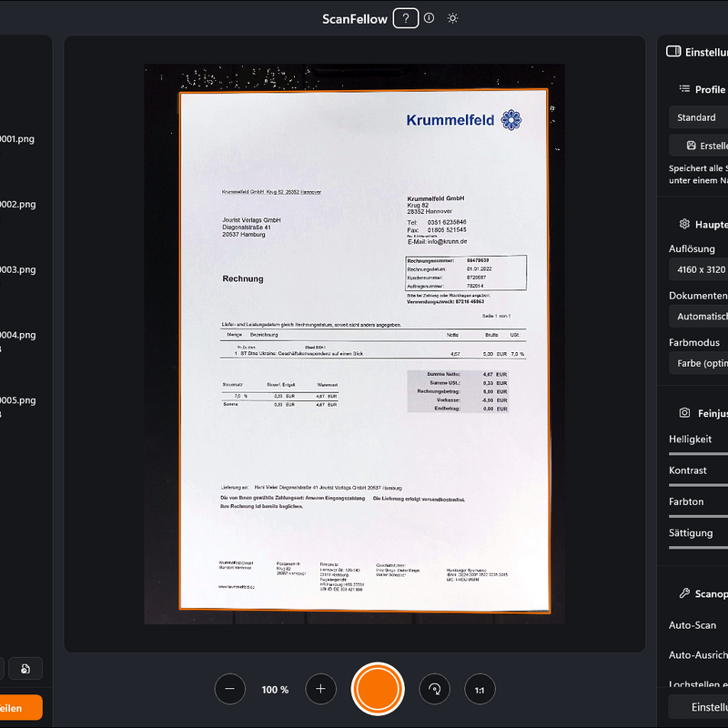The image size is (728, 728).
Task: Rotate the scan preview
Action: [x=435, y=689]
